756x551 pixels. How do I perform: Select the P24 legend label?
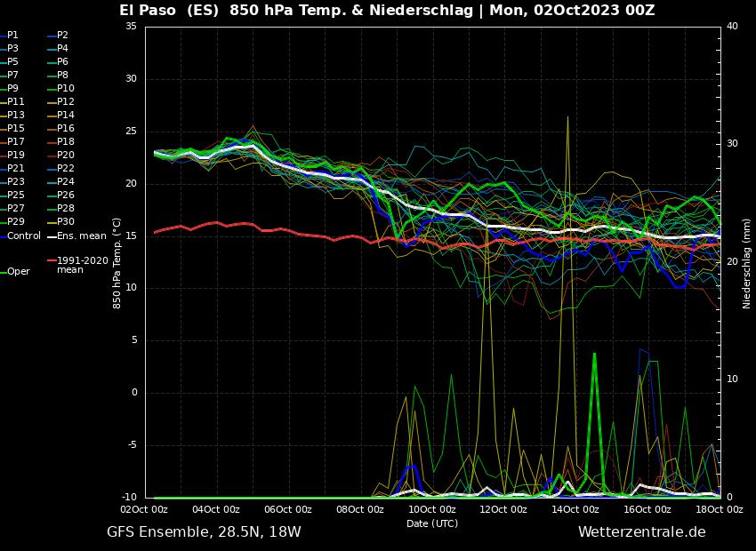coord(66,181)
